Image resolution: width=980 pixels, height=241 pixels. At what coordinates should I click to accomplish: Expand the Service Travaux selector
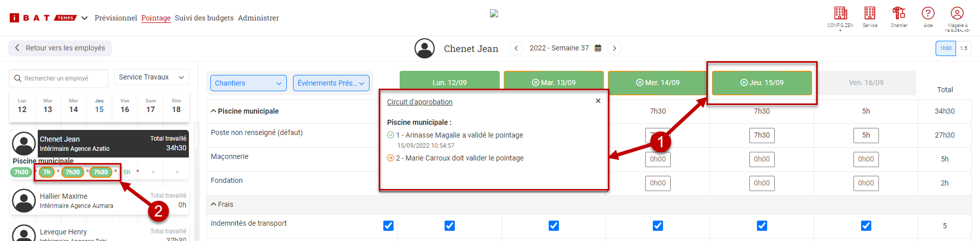pyautogui.click(x=152, y=77)
